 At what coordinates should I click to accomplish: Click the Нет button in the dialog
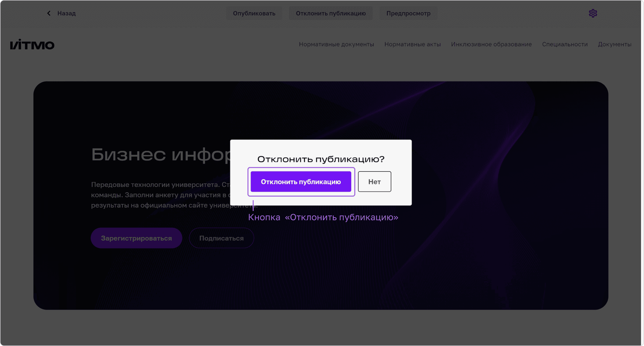click(374, 182)
